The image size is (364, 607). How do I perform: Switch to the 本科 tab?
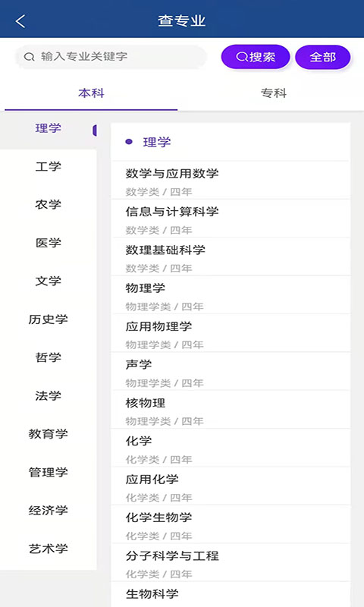[x=91, y=93]
